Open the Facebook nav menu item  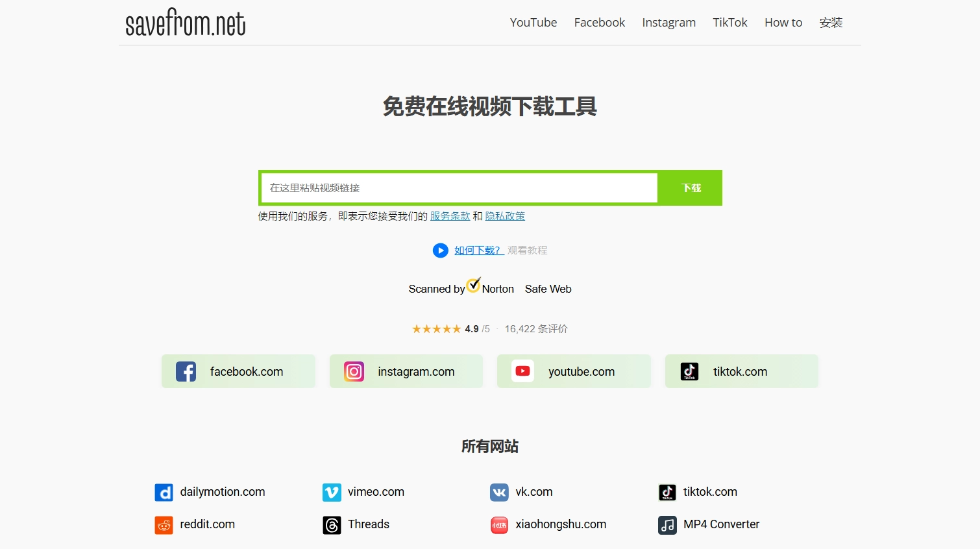(600, 23)
